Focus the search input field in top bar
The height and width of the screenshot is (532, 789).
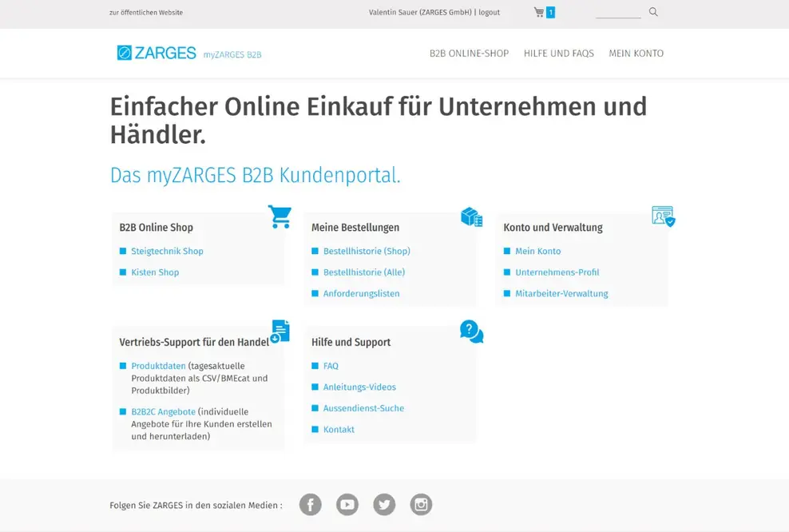pyautogui.click(x=618, y=12)
